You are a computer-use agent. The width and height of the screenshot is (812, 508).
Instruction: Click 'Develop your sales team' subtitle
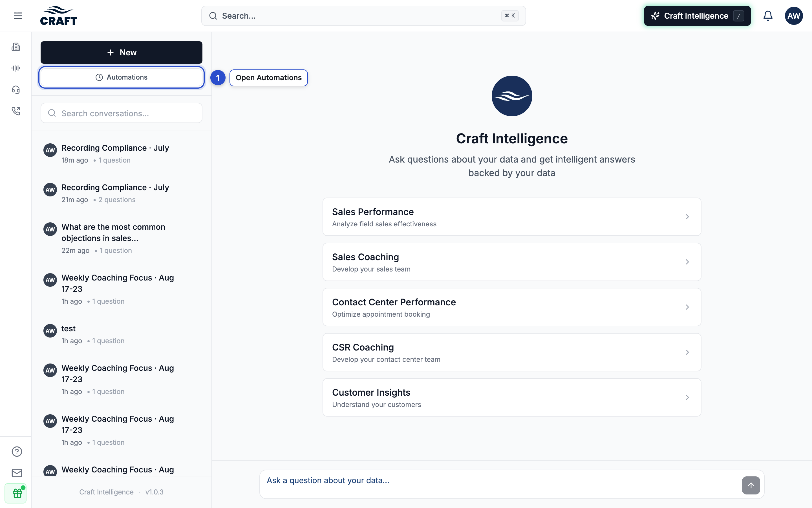tap(371, 269)
